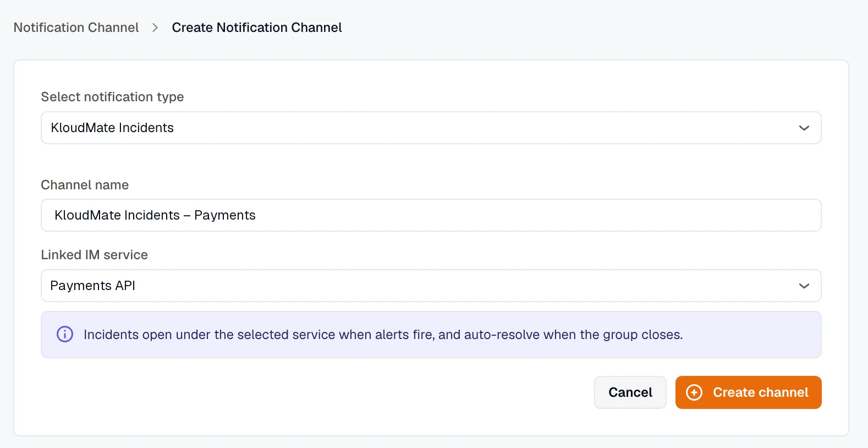Click the Create Notification Channel breadcrumb title

pos(257,28)
